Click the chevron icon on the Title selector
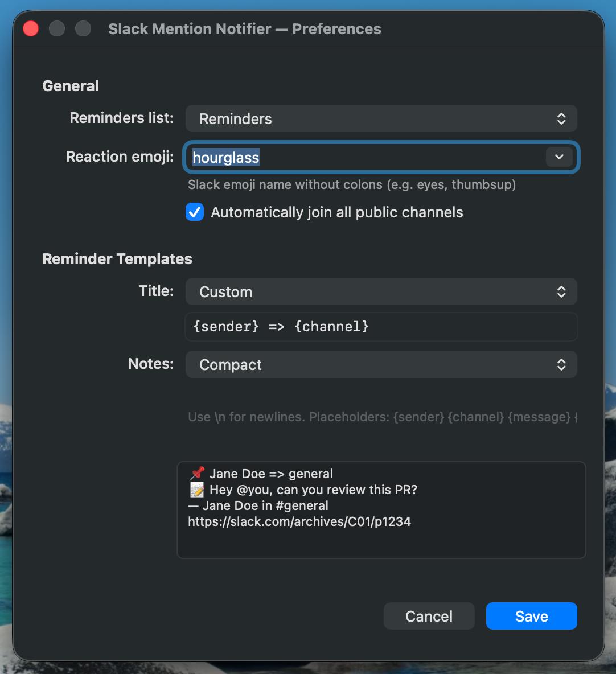 pyautogui.click(x=561, y=291)
